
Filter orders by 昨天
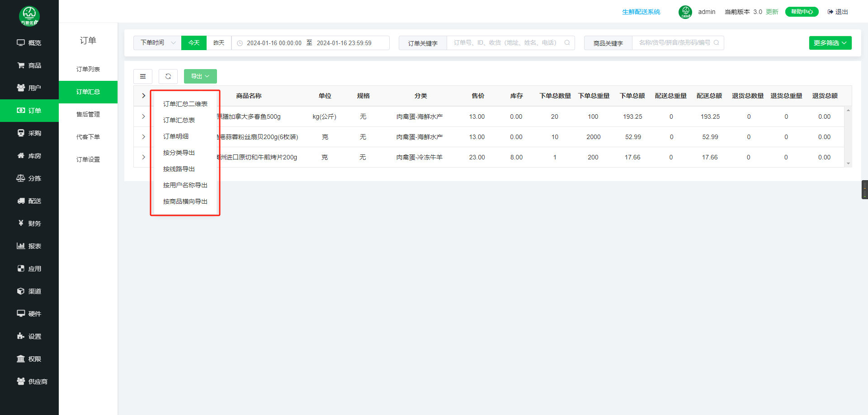click(x=219, y=43)
